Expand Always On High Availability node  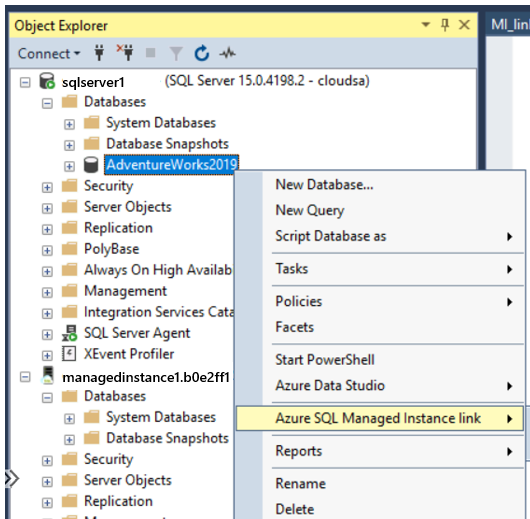(47, 272)
